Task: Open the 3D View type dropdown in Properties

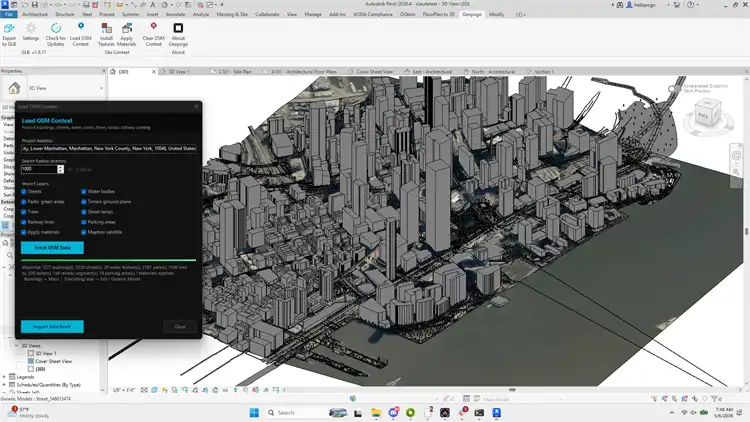Action: click(x=101, y=88)
